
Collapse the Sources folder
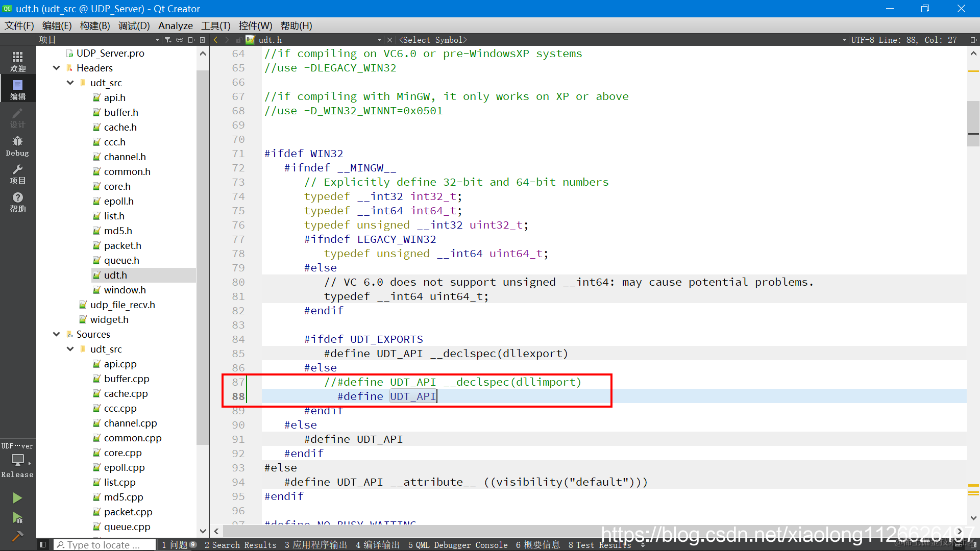57,334
